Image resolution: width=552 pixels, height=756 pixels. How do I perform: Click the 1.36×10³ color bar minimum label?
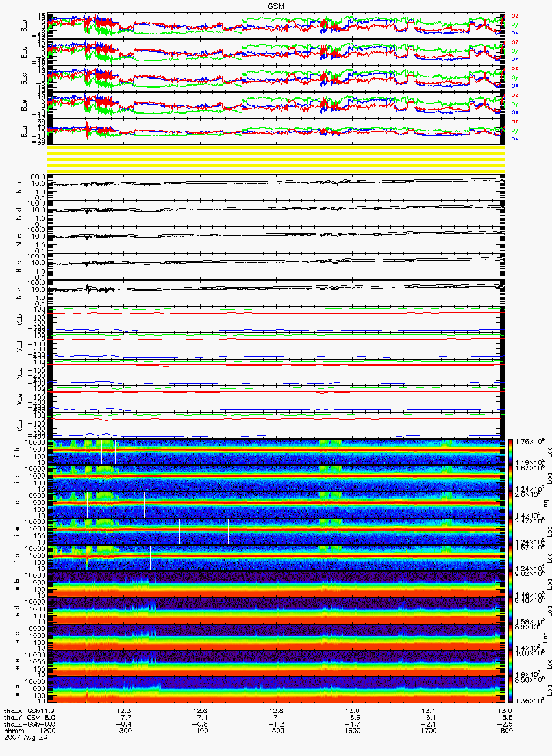tap(529, 701)
